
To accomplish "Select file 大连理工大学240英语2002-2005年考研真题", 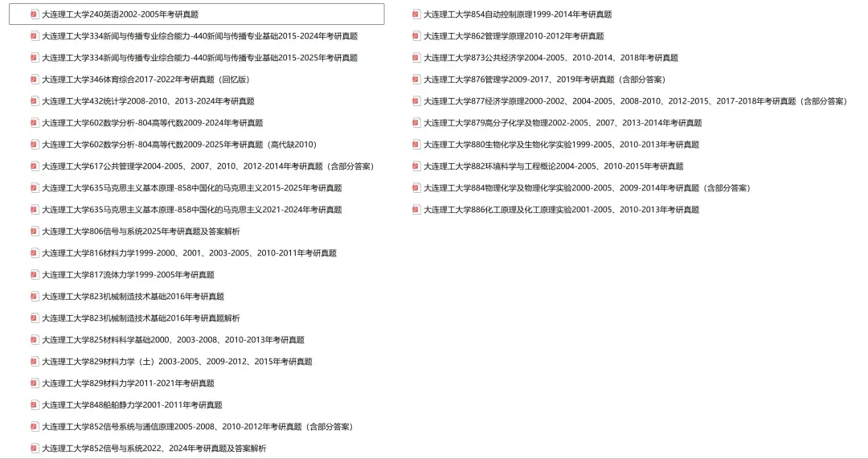I will [120, 14].
